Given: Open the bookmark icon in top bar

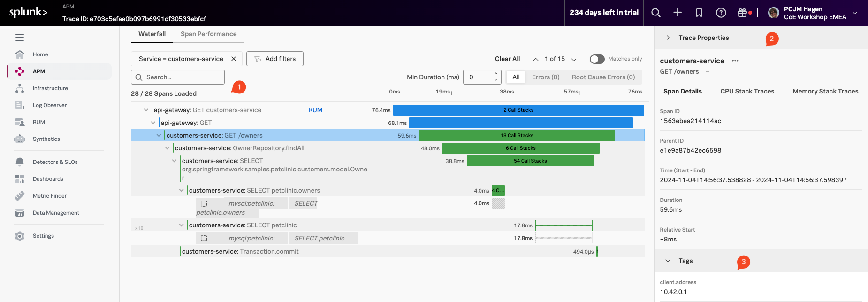Looking at the screenshot, I should (699, 13).
